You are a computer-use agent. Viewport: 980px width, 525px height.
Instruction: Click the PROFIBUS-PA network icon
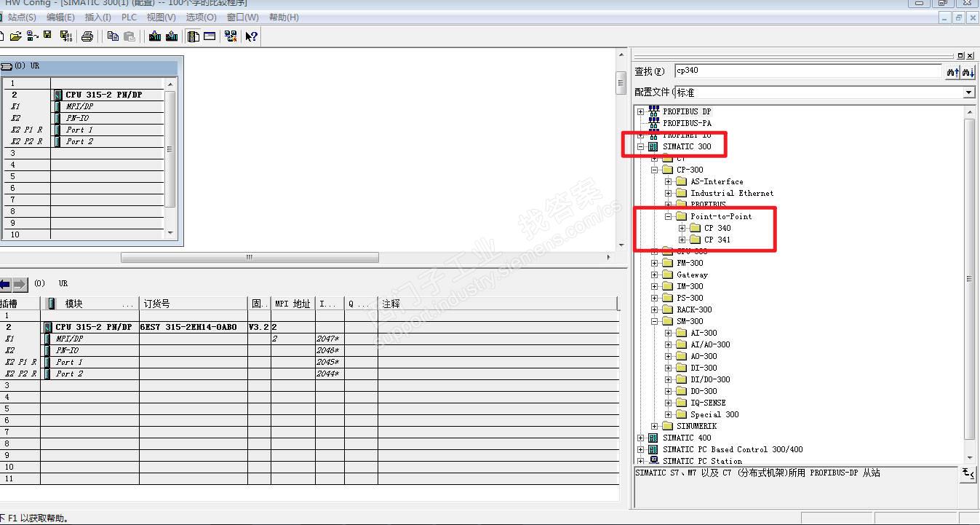coord(653,123)
